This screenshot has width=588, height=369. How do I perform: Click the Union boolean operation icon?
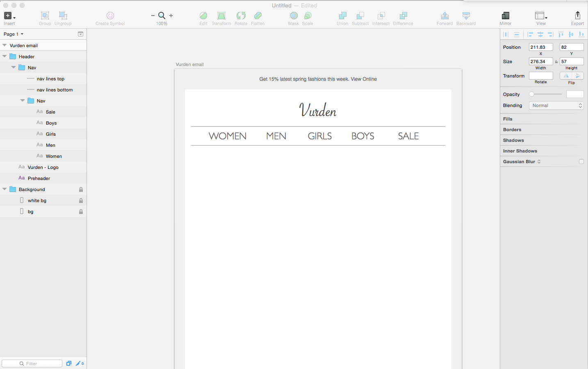[x=342, y=16]
